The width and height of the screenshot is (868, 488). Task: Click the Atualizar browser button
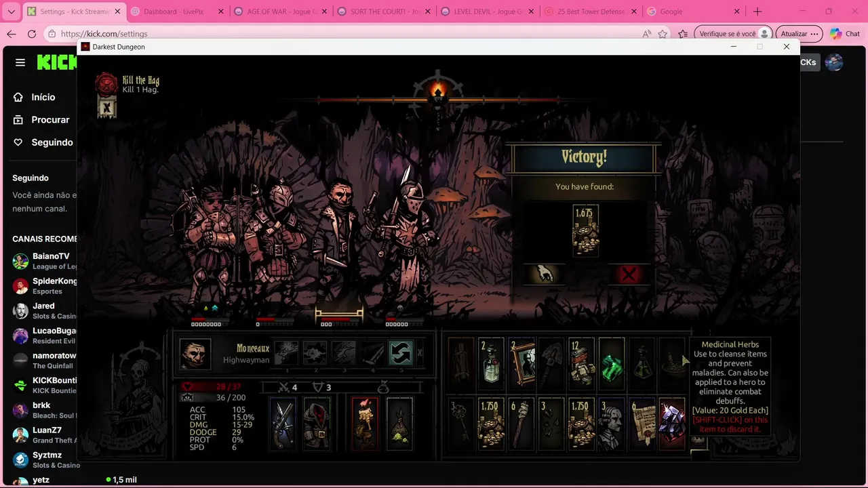point(799,34)
